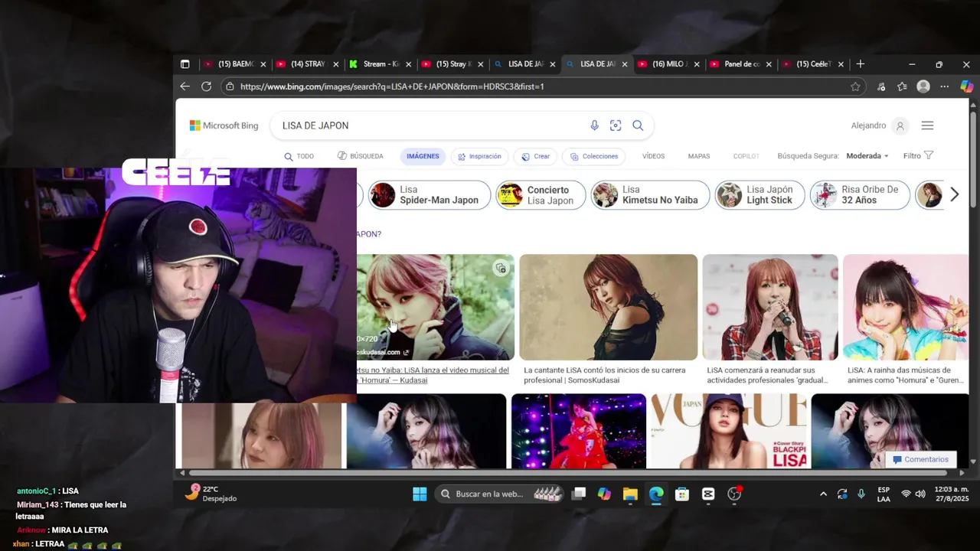This screenshot has height=551, width=980.
Task: Switch to the Panel de control browser tab
Action: (740, 64)
